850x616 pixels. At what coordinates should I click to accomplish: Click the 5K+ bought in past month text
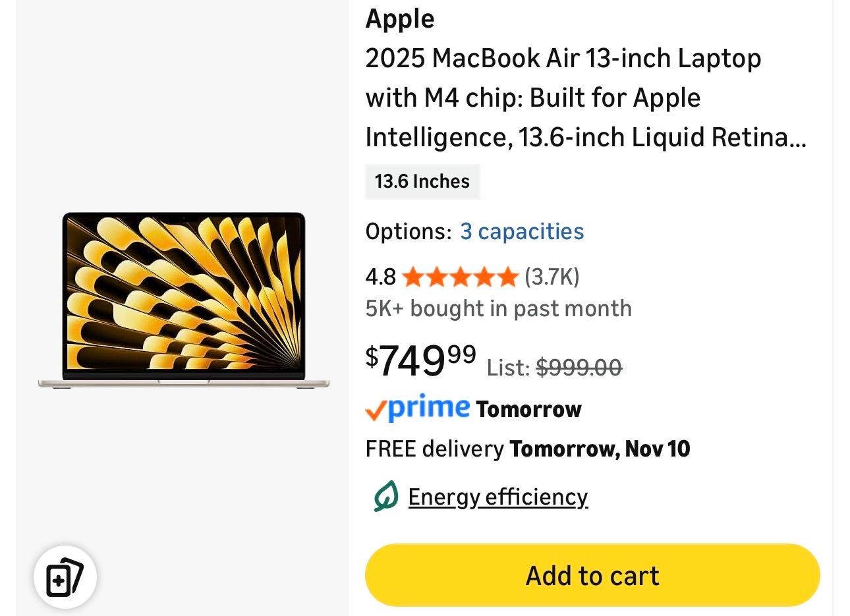click(x=498, y=308)
